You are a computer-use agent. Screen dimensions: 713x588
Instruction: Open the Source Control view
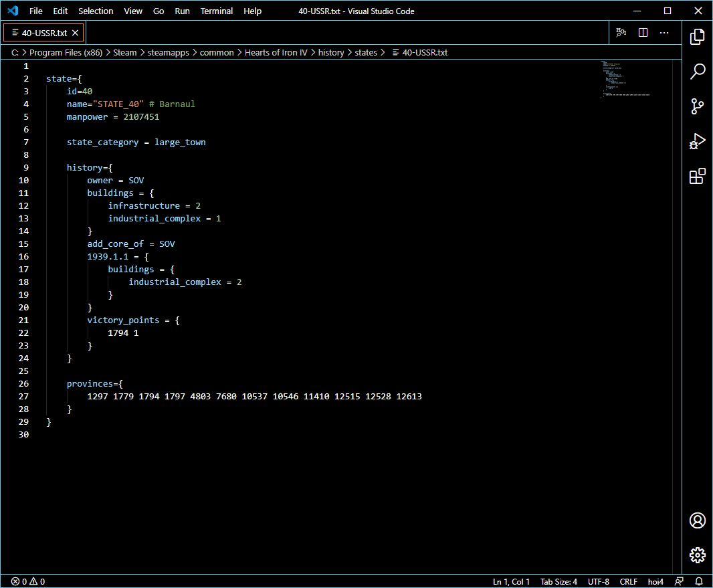click(697, 106)
